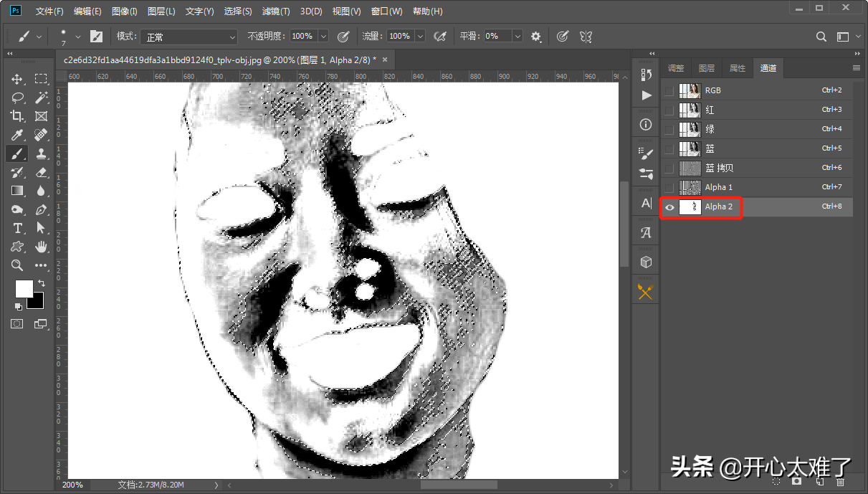868x494 pixels.
Task: Select the Move tool
Action: (17, 79)
